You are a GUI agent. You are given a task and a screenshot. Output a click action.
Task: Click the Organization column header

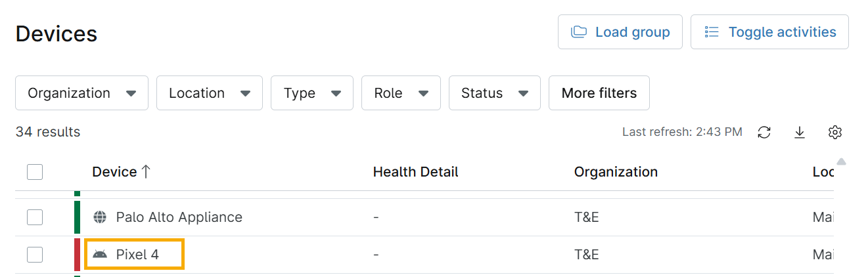pos(616,172)
